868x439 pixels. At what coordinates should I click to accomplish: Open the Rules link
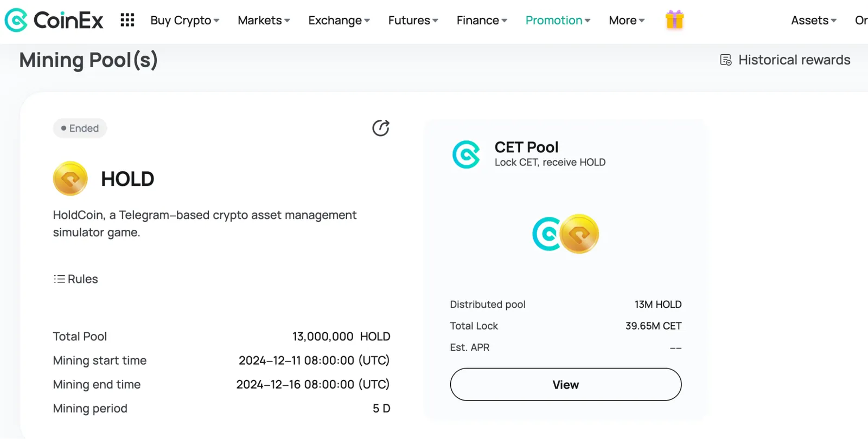coord(75,279)
